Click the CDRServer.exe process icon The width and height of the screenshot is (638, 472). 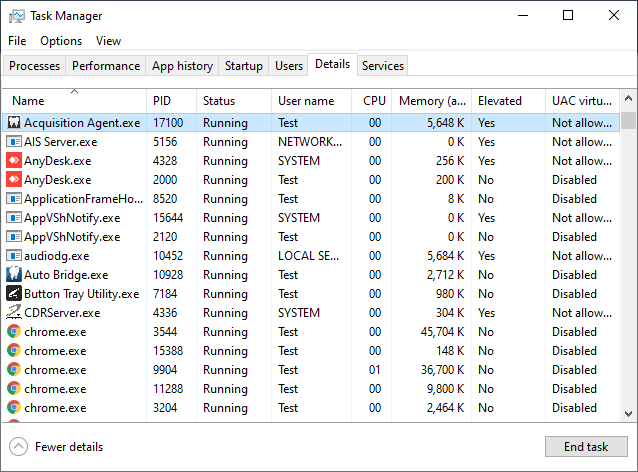14,313
